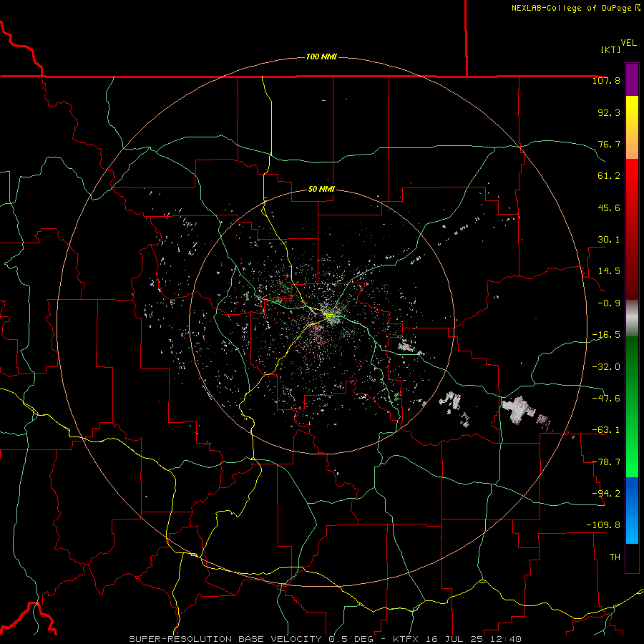Click the 61.2 legend value
Image resolution: width=644 pixels, height=644 pixels.
pos(609,176)
